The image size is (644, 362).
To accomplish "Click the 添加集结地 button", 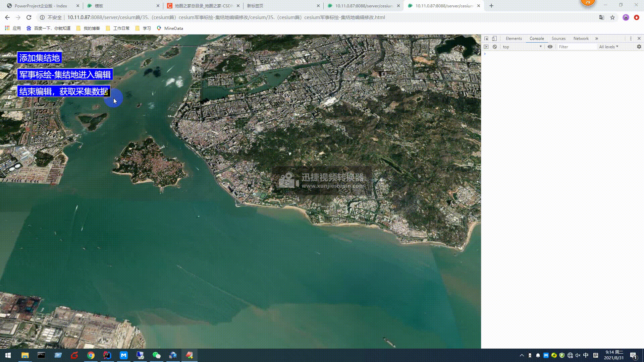I will 40,58.
